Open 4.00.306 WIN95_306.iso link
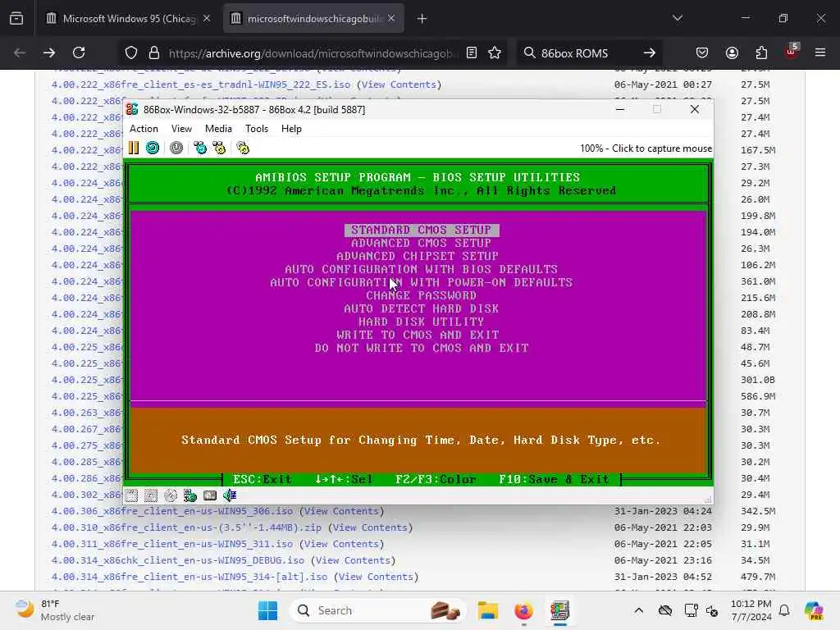Screen dimensions: 840x630 pyautogui.click(x=172, y=511)
